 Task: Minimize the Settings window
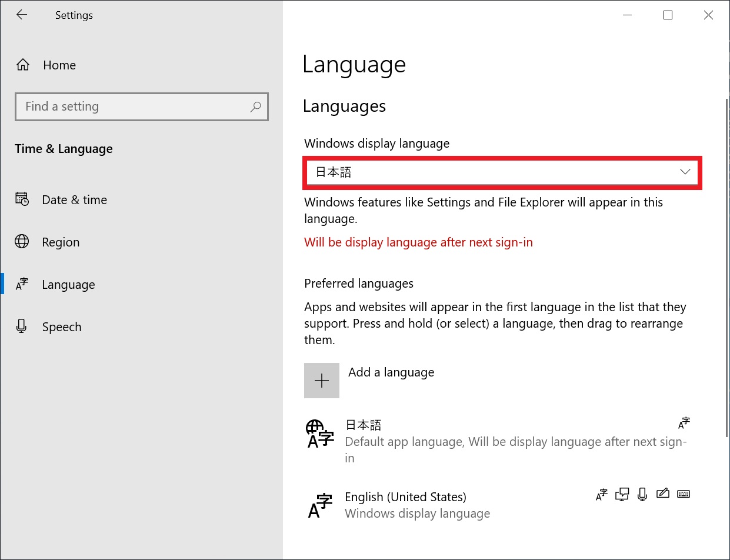click(x=628, y=15)
